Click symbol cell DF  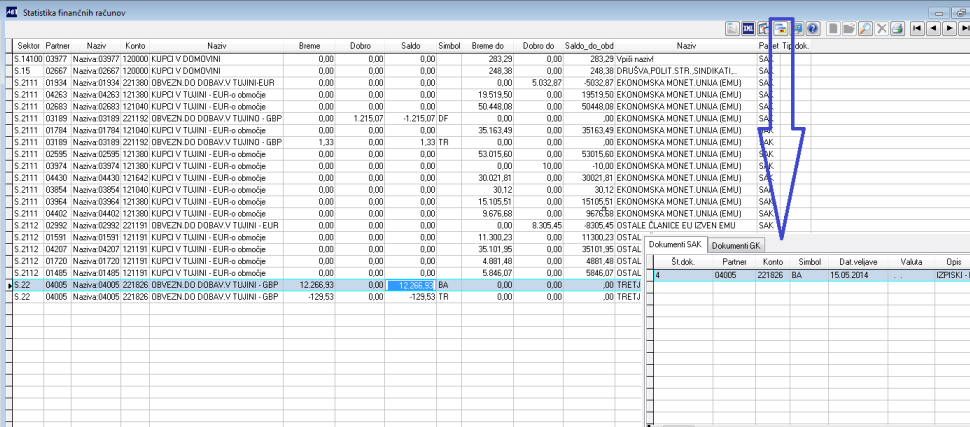450,118
